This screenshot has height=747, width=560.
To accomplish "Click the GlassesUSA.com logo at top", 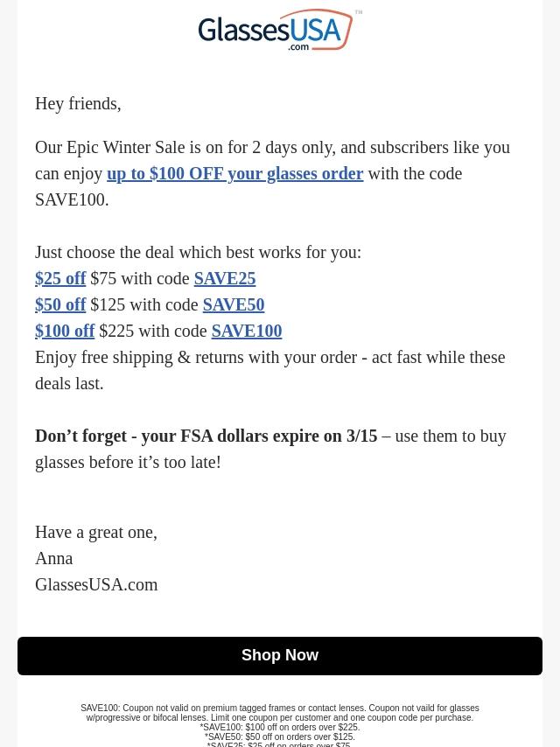I will pos(280,30).
